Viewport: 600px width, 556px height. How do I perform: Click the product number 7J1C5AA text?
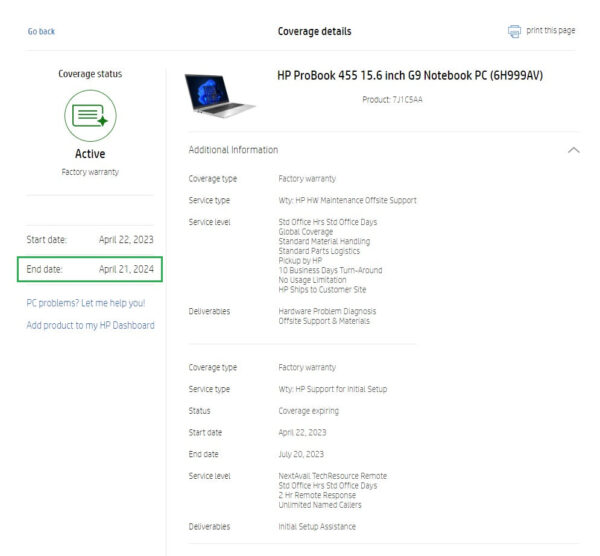[x=408, y=99]
